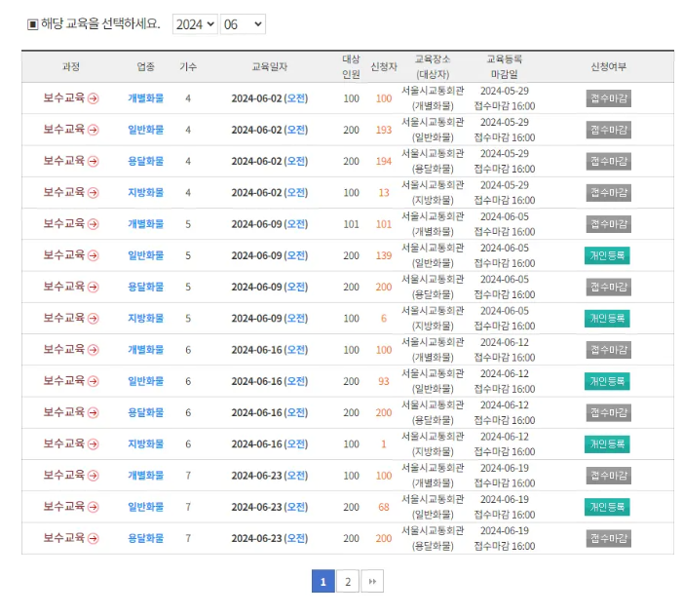Screen dimensions: 682x616
Task: Open 개별화물 link in 기수 5 row
Action: click(x=146, y=224)
